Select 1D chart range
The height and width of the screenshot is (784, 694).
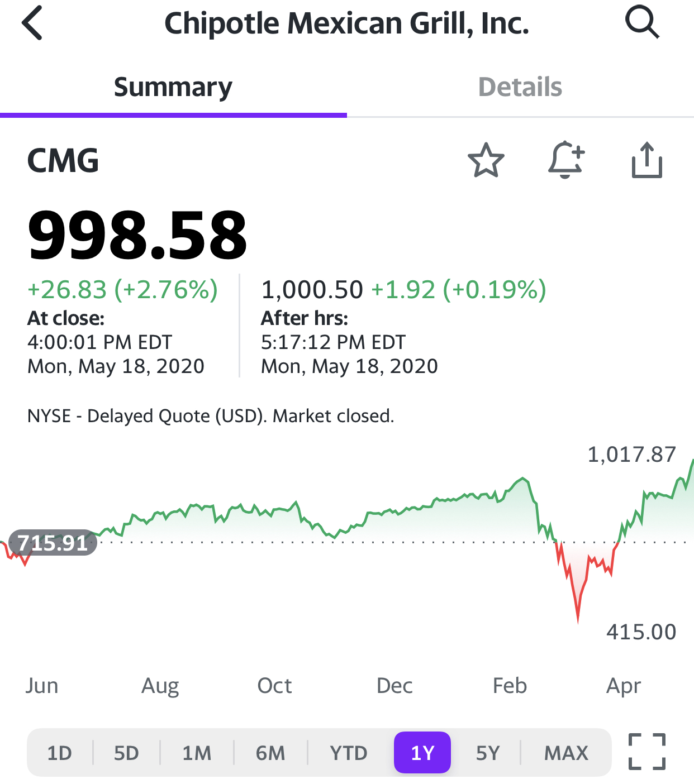(x=59, y=753)
